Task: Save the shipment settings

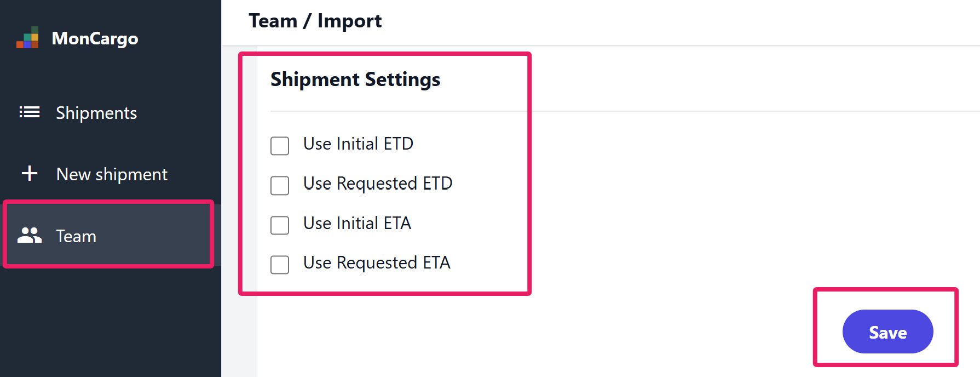Action: (x=887, y=332)
